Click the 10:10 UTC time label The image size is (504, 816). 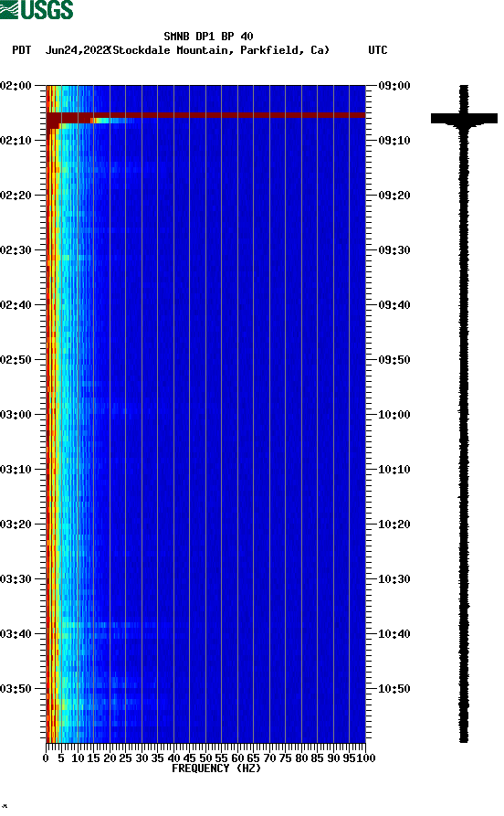point(394,470)
